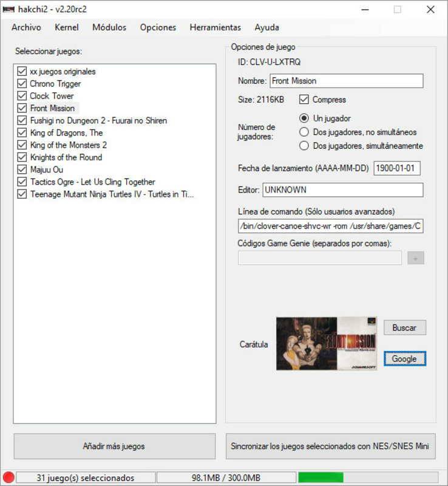Screen dimensions: 448x486
Task: Disable the Compress checkbox
Action: pos(304,100)
